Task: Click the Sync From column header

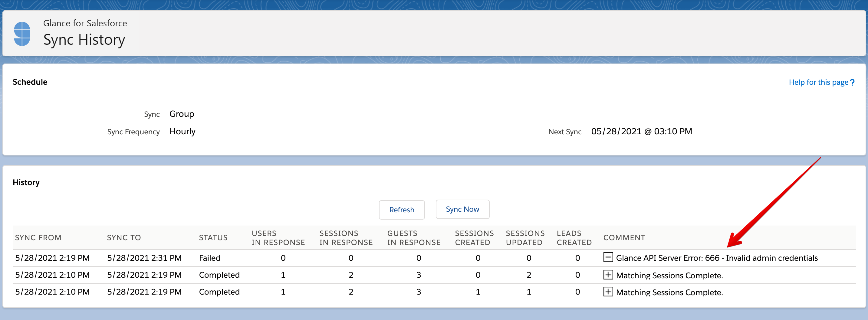Action: 38,238
